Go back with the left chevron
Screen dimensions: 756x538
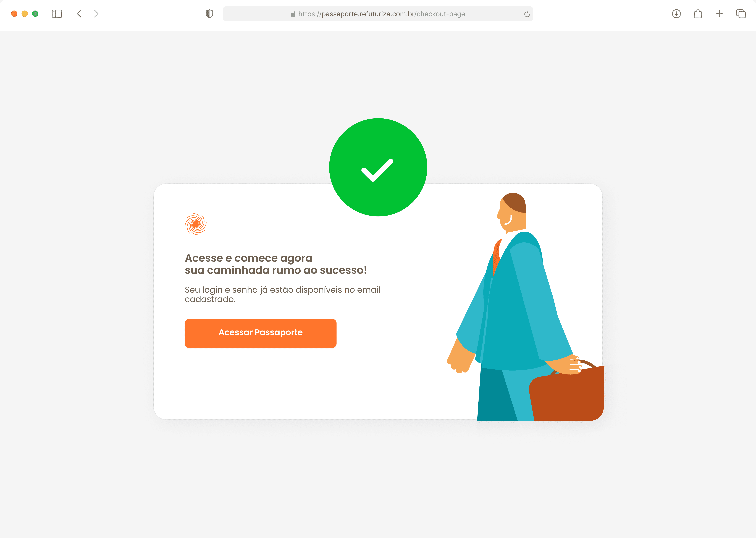(x=79, y=14)
